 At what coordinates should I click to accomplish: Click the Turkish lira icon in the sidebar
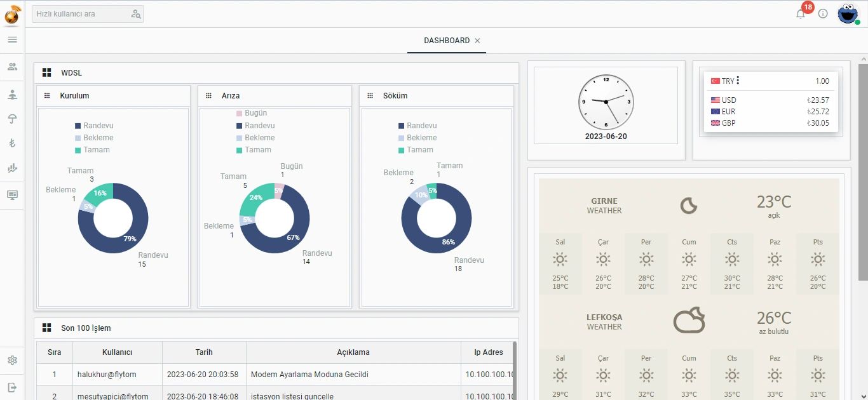click(x=12, y=143)
